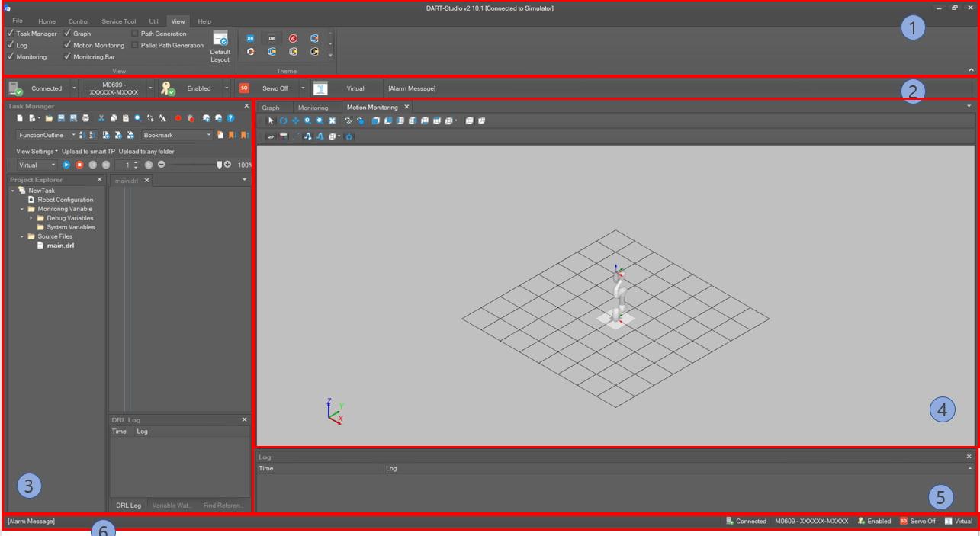Screen dimensions: 980x536
Task: Click the zoom slider handle in Task Manager
Action: tap(220, 165)
